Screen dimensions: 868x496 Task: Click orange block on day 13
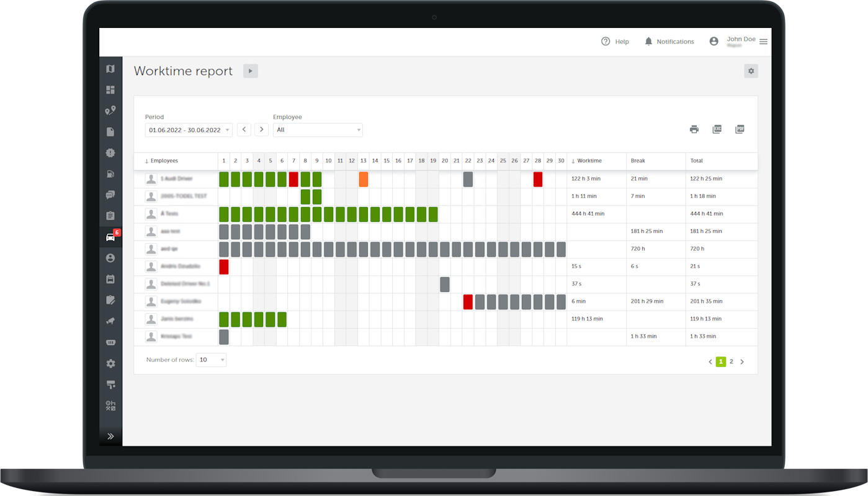[x=364, y=179]
